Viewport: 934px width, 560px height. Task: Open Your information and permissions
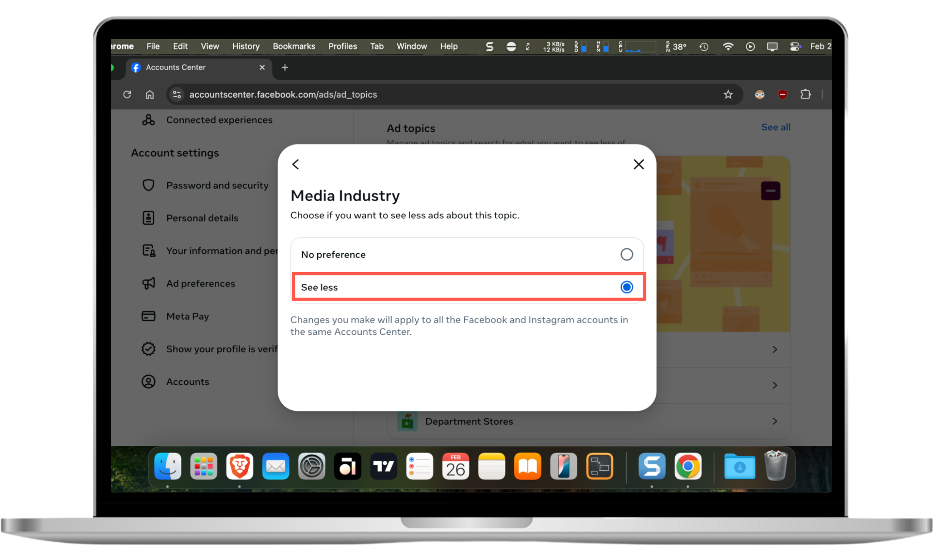(210, 251)
